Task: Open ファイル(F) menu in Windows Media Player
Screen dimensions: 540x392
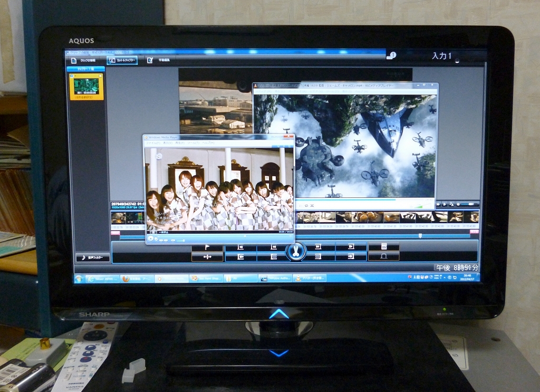Action: click(x=153, y=143)
